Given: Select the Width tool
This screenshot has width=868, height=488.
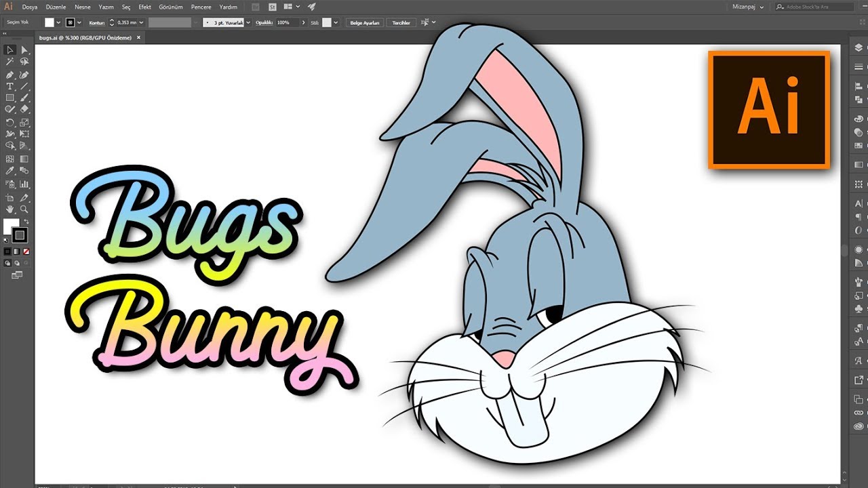Looking at the screenshot, I should click(10, 134).
